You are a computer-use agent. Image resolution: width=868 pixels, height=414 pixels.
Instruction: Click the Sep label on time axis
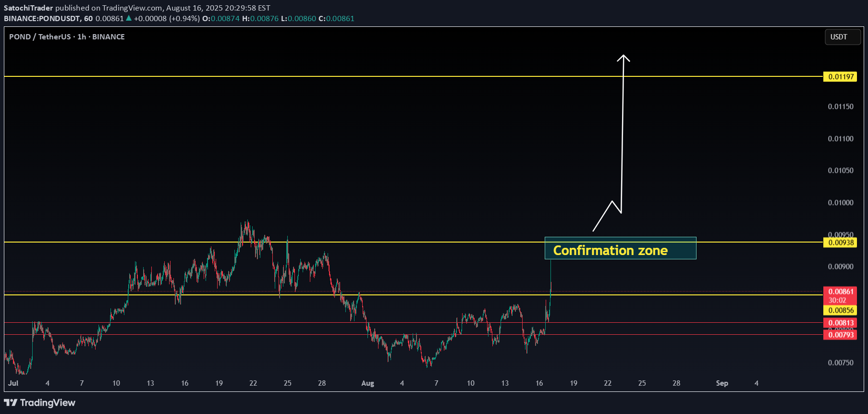[x=722, y=383]
